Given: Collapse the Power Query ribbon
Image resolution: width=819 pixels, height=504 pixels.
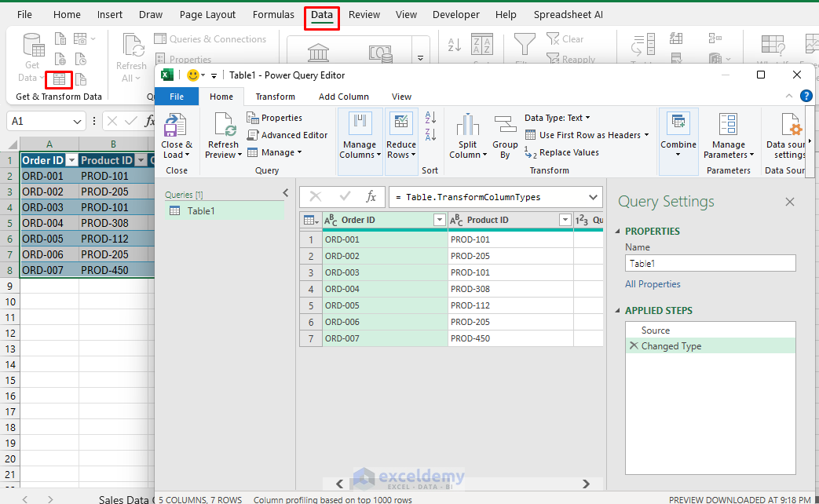Looking at the screenshot, I should (788, 96).
